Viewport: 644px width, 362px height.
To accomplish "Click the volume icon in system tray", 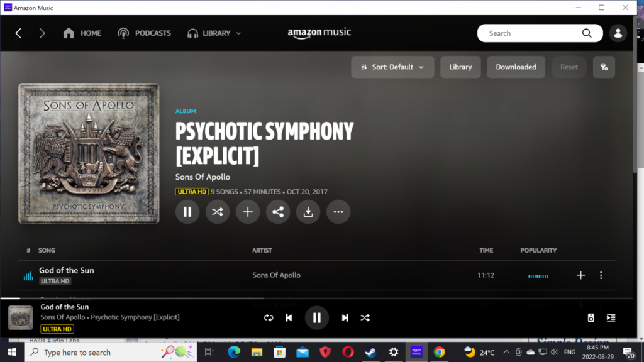I will [555, 352].
